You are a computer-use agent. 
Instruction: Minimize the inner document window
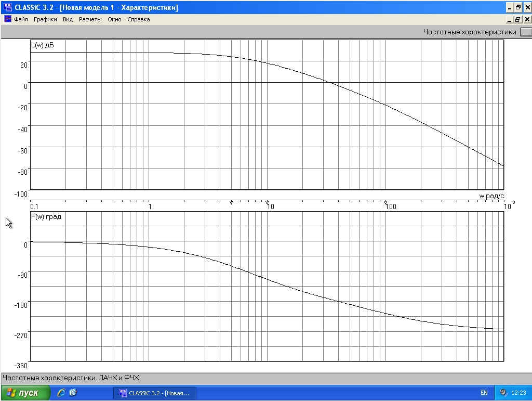[x=509, y=19]
